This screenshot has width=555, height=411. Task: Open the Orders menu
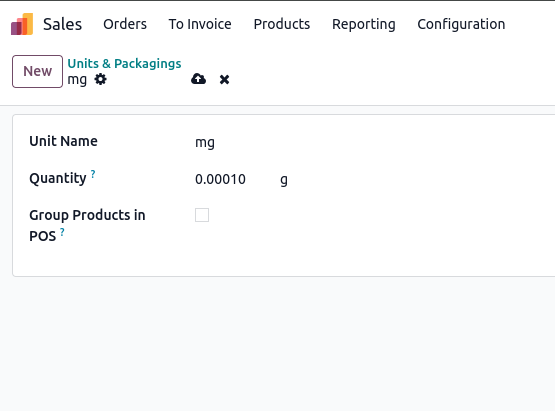coord(125,24)
